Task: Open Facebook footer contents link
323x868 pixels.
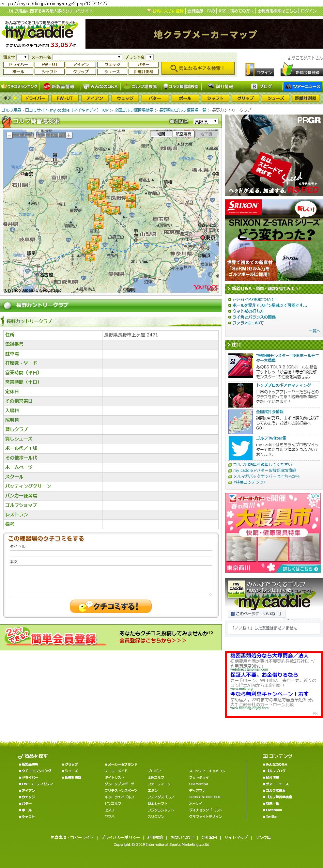Action: [273, 810]
